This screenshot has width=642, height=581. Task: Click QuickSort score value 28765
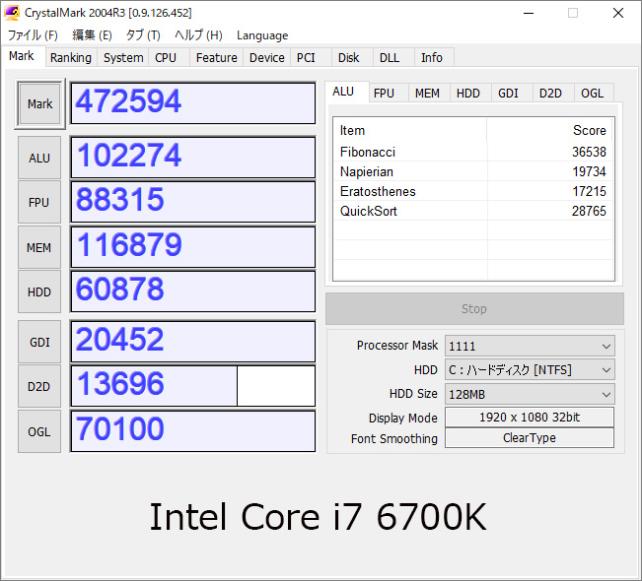point(589,211)
